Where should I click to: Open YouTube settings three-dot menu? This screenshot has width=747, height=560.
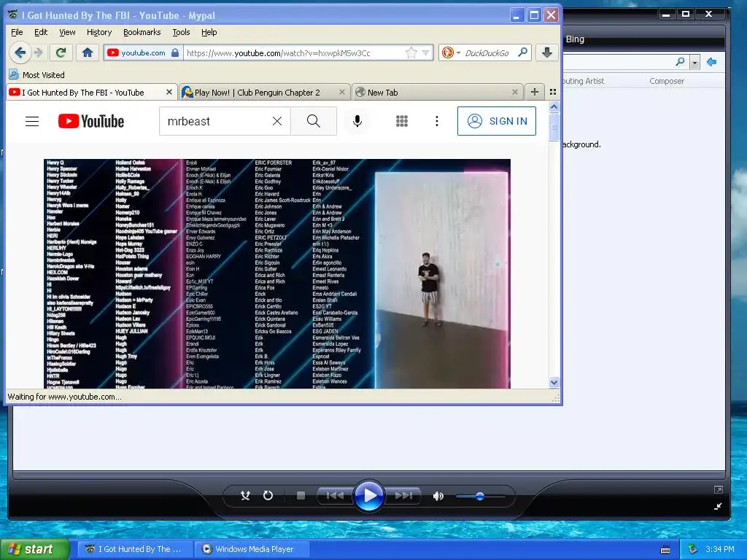point(436,121)
